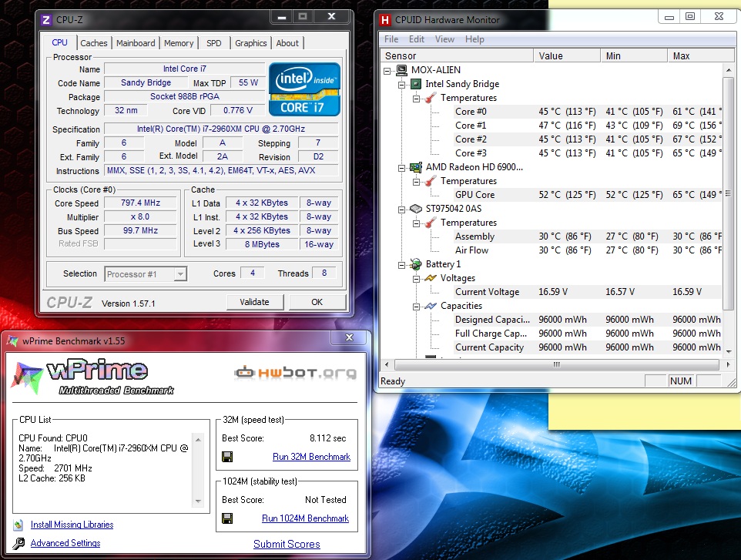Collapse the Capacities node under Battery 1

pyautogui.click(x=417, y=307)
